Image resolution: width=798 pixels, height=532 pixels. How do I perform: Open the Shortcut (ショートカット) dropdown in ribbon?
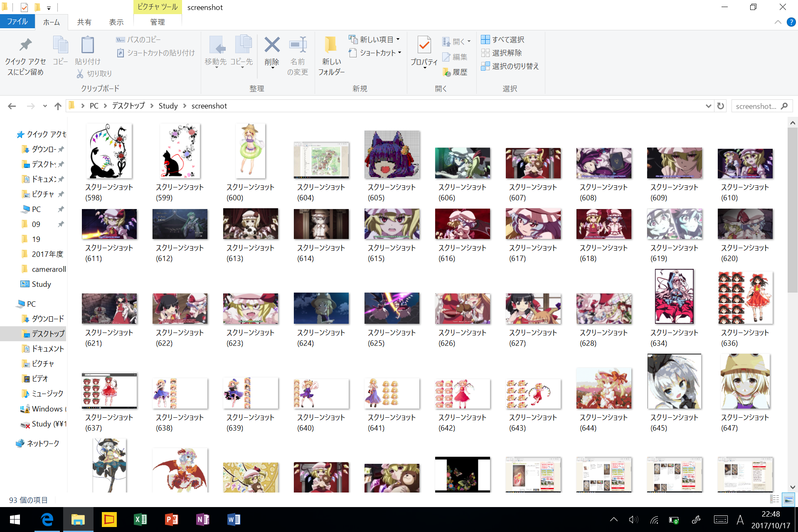[x=375, y=53]
